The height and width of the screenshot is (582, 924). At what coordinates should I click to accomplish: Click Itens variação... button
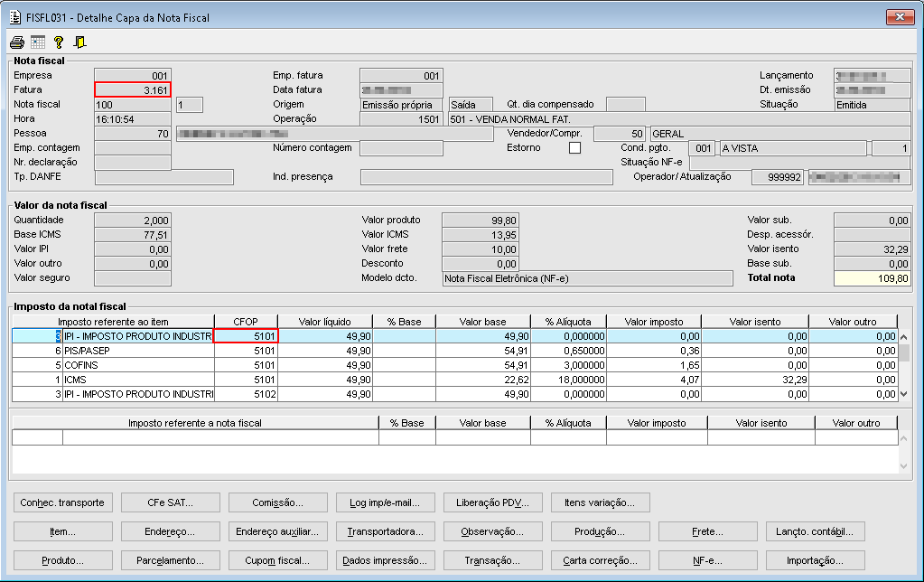coord(601,503)
